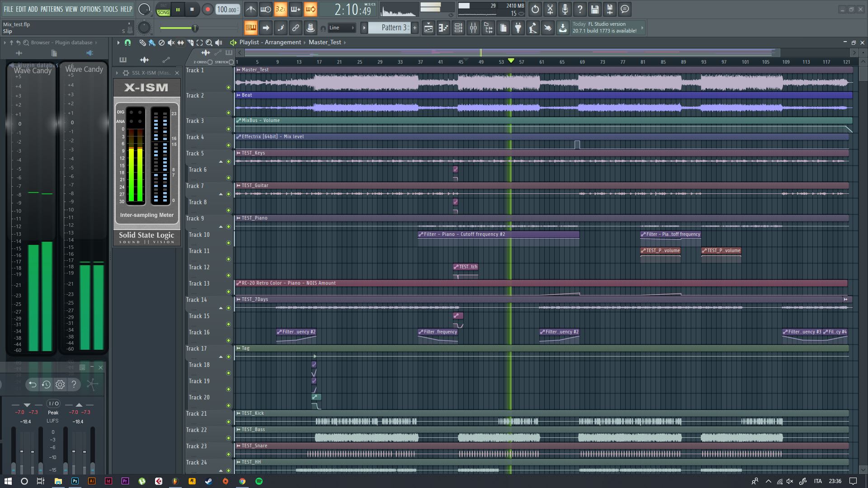Select the playlist slip tool
The width and height of the screenshot is (868, 488).
(180, 42)
